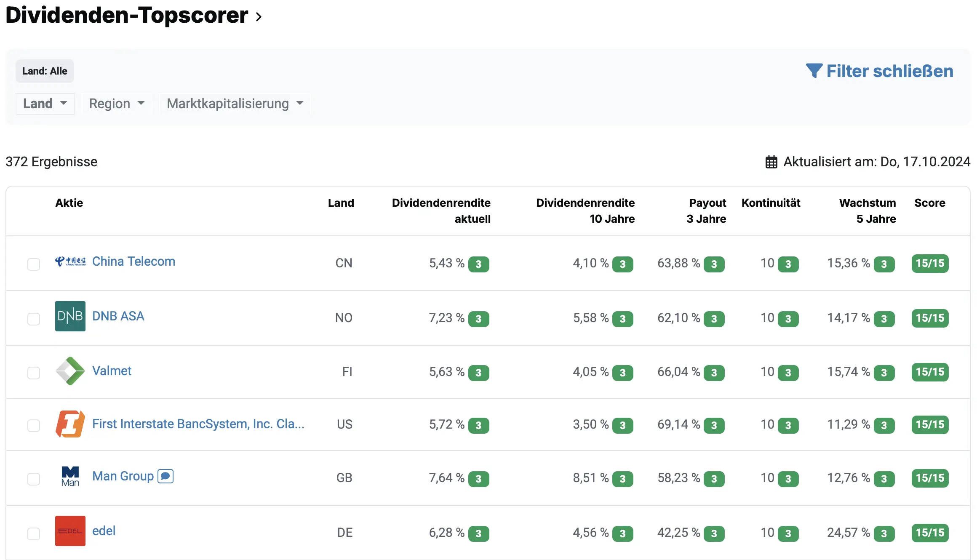Click the First Interstate BancSystem logo
This screenshot has height=560, width=977.
[70, 424]
